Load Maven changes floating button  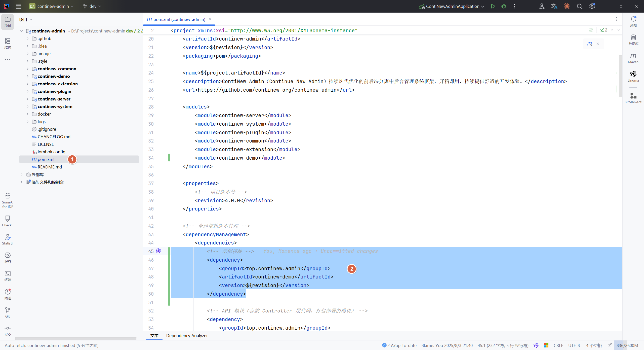(x=590, y=44)
